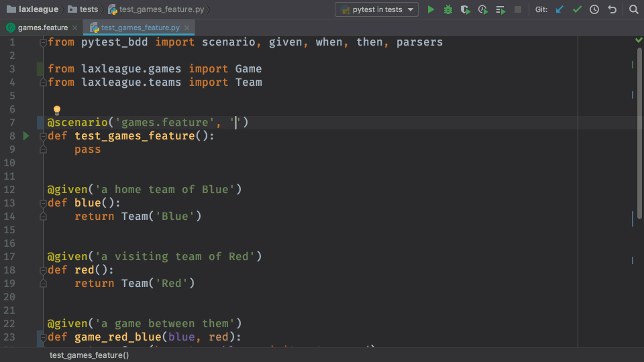Image resolution: width=644 pixels, height=362 pixels.
Task: Start the Debug bug icon
Action: [447, 9]
